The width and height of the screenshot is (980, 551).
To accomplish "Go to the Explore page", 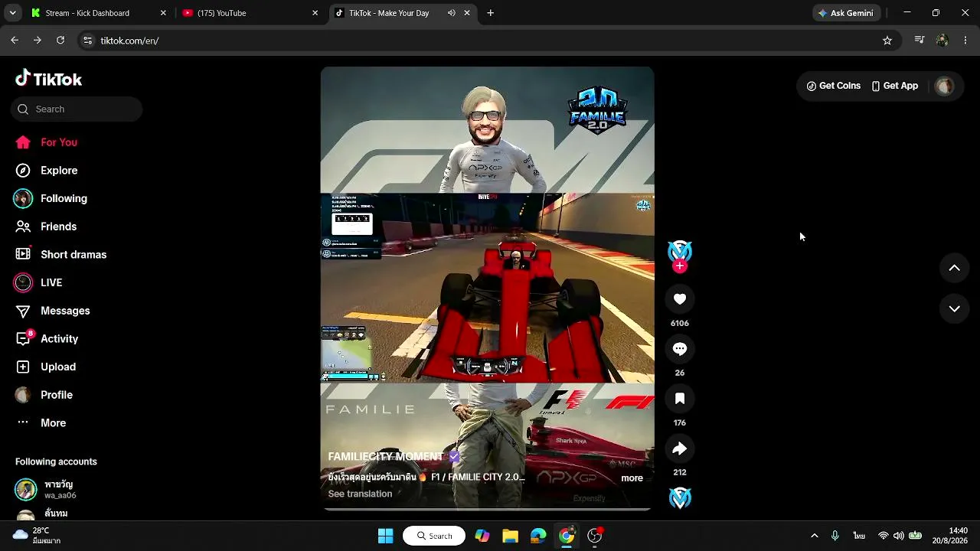I will click(x=47, y=171).
